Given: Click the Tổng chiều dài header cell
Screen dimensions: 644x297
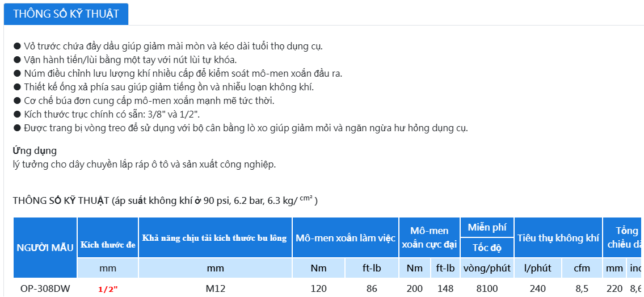Looking at the screenshot, I should point(624,237).
